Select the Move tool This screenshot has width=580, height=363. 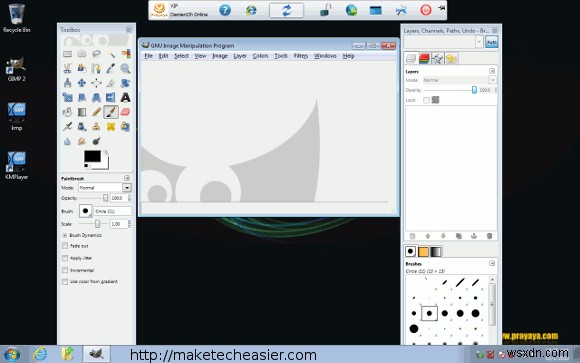pyautogui.click(x=82, y=83)
